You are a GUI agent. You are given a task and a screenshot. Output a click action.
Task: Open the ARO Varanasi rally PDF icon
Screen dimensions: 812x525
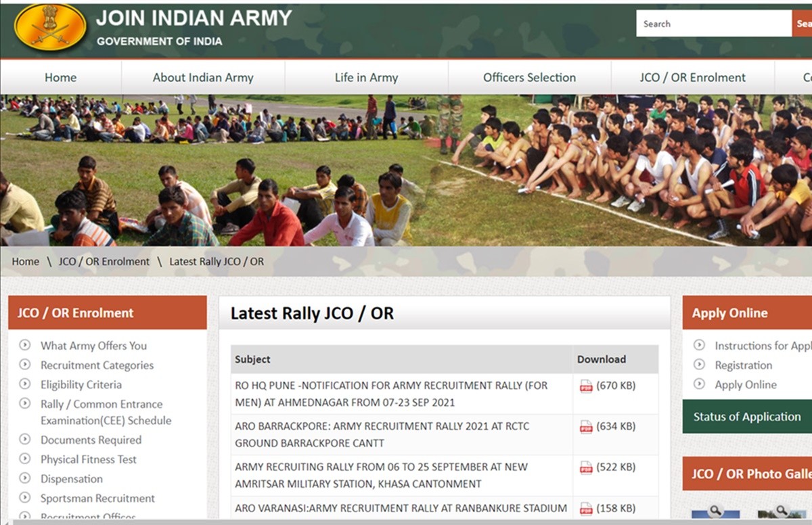586,508
